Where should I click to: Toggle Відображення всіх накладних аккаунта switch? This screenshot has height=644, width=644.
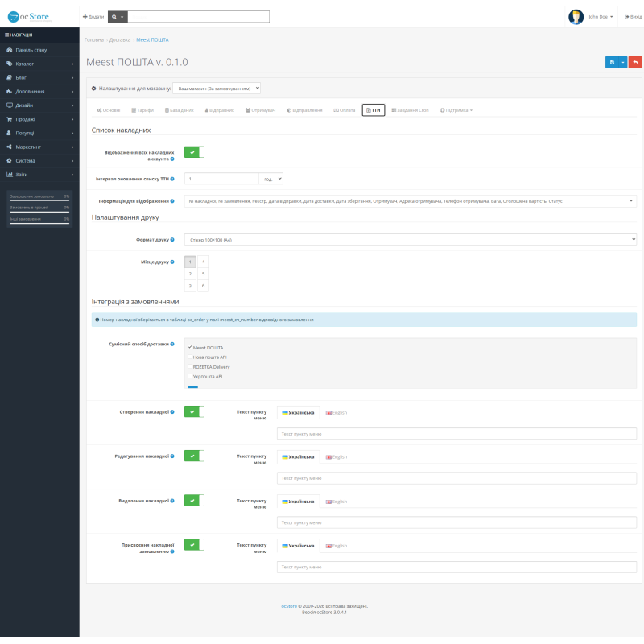coord(194,152)
